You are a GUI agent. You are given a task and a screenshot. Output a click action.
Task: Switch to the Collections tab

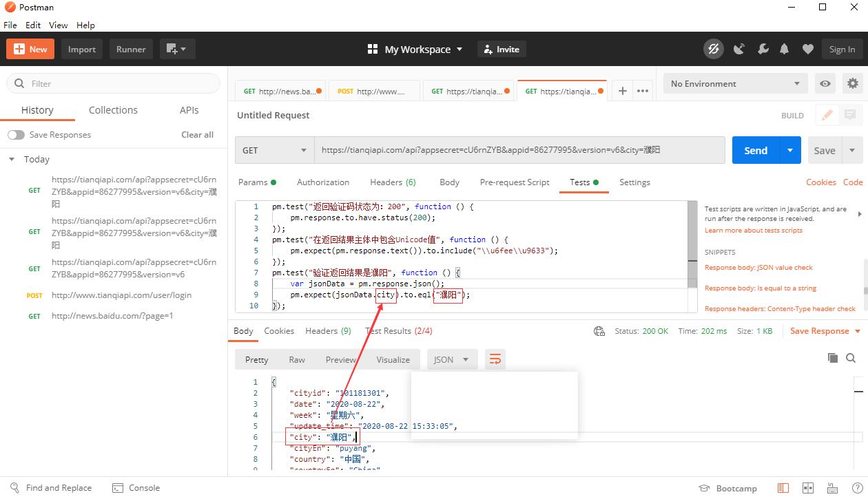[x=113, y=110]
